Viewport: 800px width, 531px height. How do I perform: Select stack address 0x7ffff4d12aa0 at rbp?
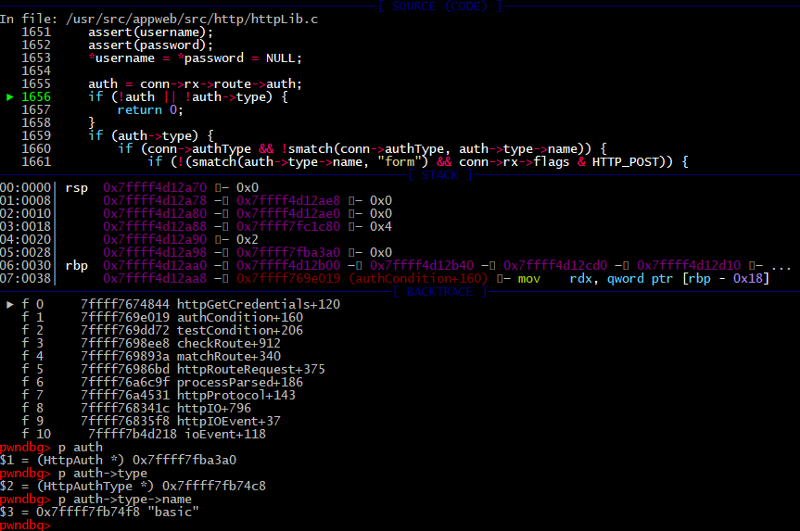(155, 266)
